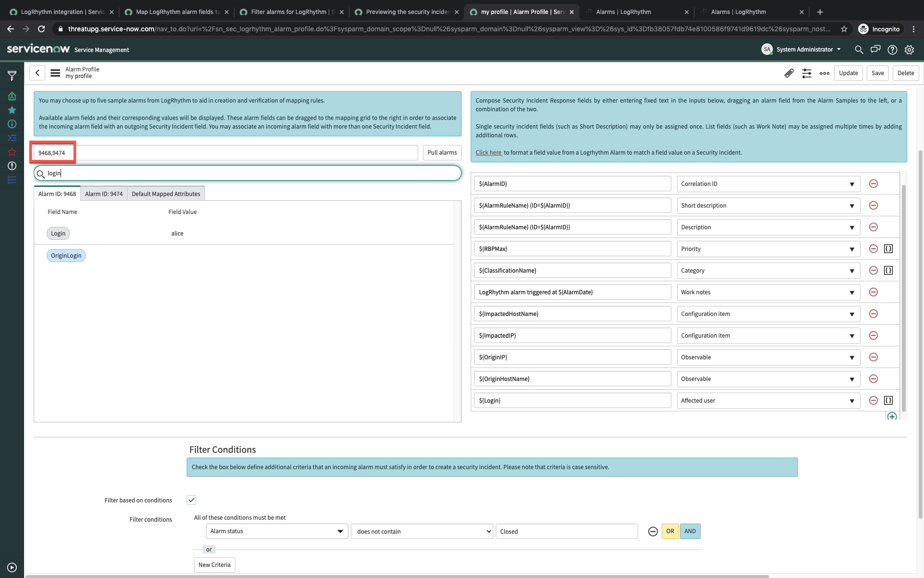924x578 pixels.
Task: Open the System Administrator user menu
Action: (x=801, y=50)
